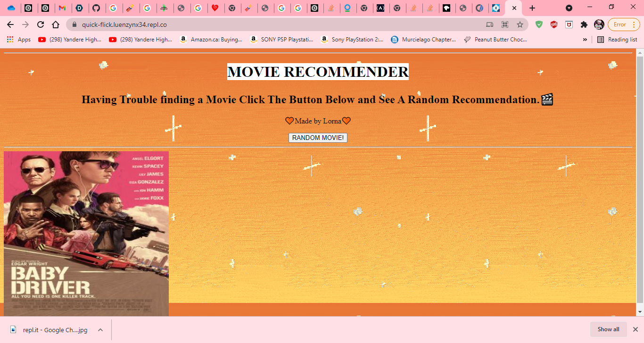Open the Amazon.ca: Buying bookmark
The image size is (644, 343).
pos(211,40)
